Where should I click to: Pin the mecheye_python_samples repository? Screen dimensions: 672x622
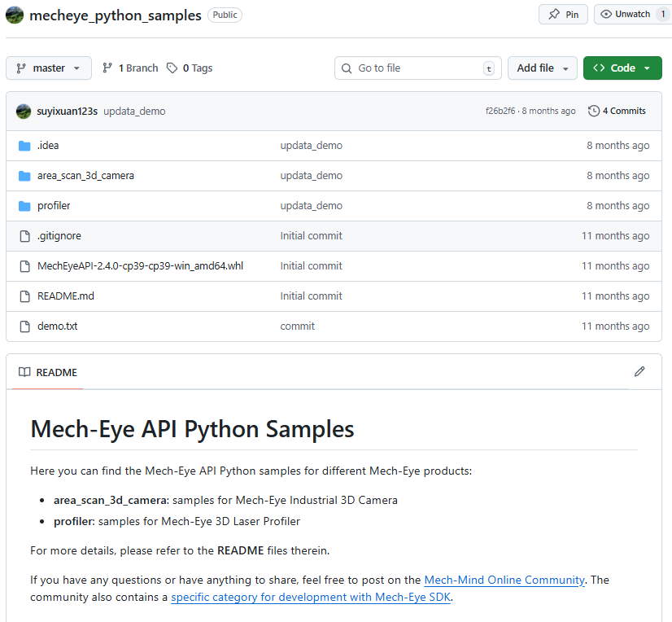(x=563, y=15)
